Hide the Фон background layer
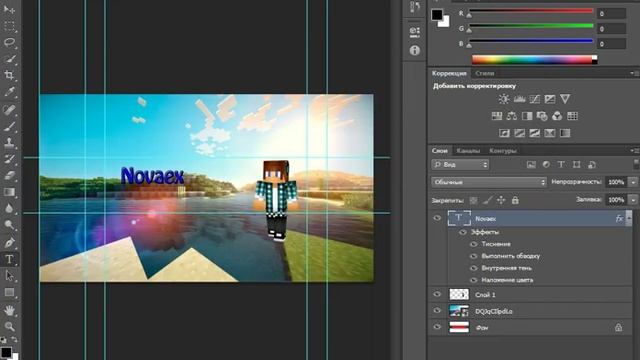The height and width of the screenshot is (360, 640). (437, 327)
